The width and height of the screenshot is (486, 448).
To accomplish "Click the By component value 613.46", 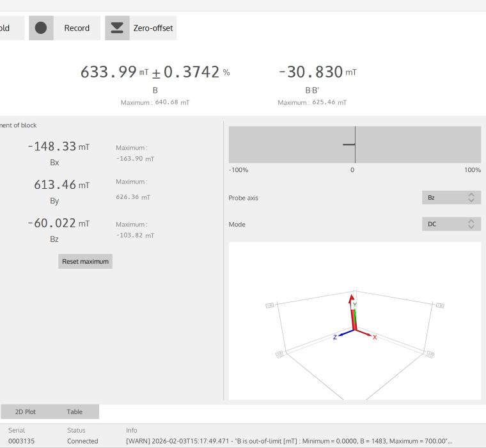I will pyautogui.click(x=55, y=186).
